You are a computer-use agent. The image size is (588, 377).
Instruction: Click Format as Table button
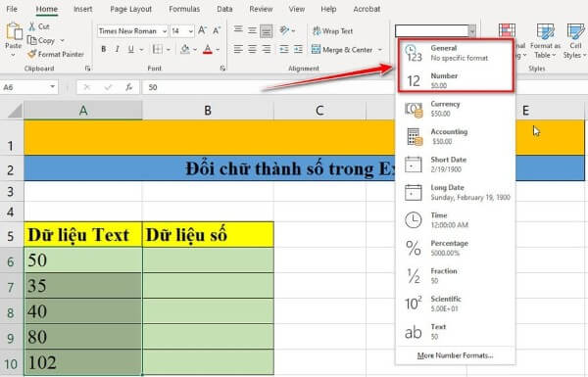point(545,40)
